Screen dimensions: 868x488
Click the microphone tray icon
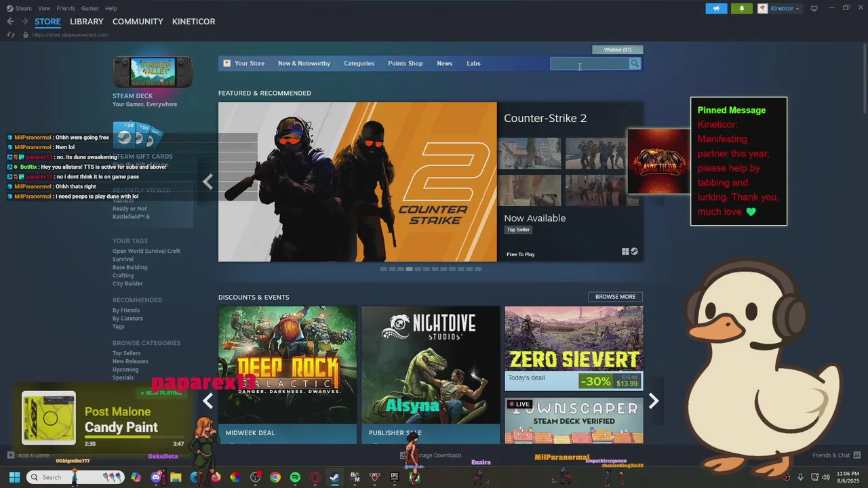(800, 477)
